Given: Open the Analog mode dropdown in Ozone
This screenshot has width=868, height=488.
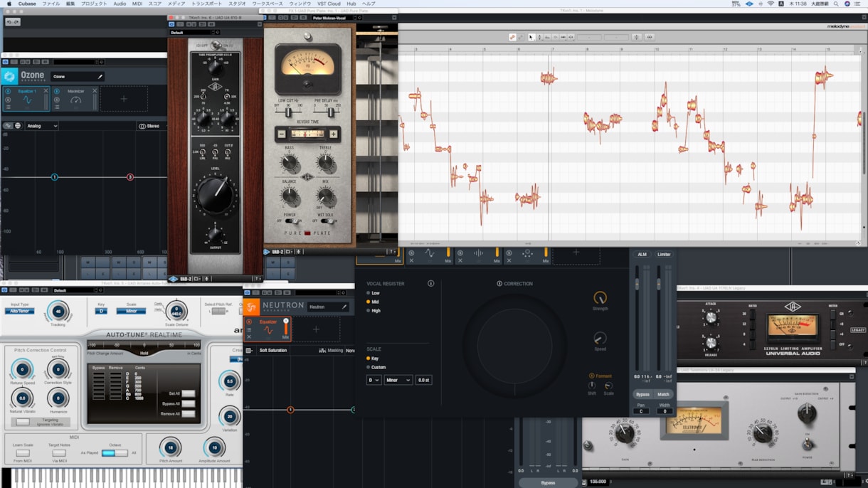Looking at the screenshot, I should [42, 126].
